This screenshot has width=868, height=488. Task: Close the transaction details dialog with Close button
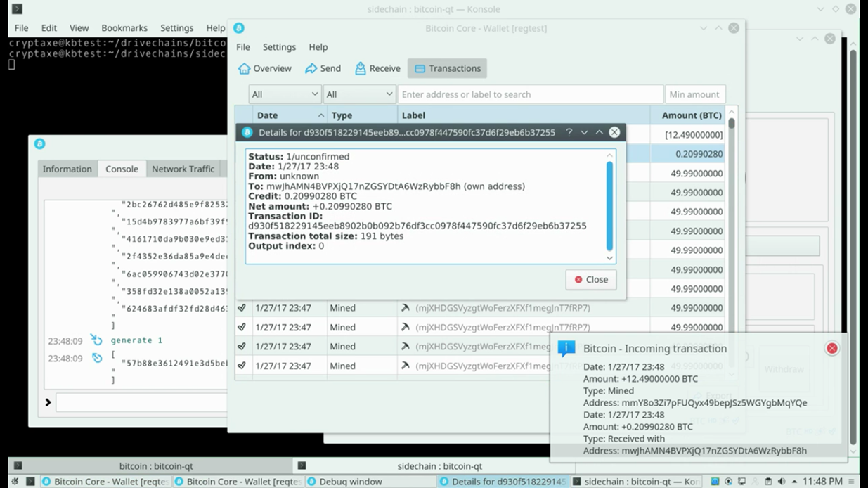(x=591, y=279)
